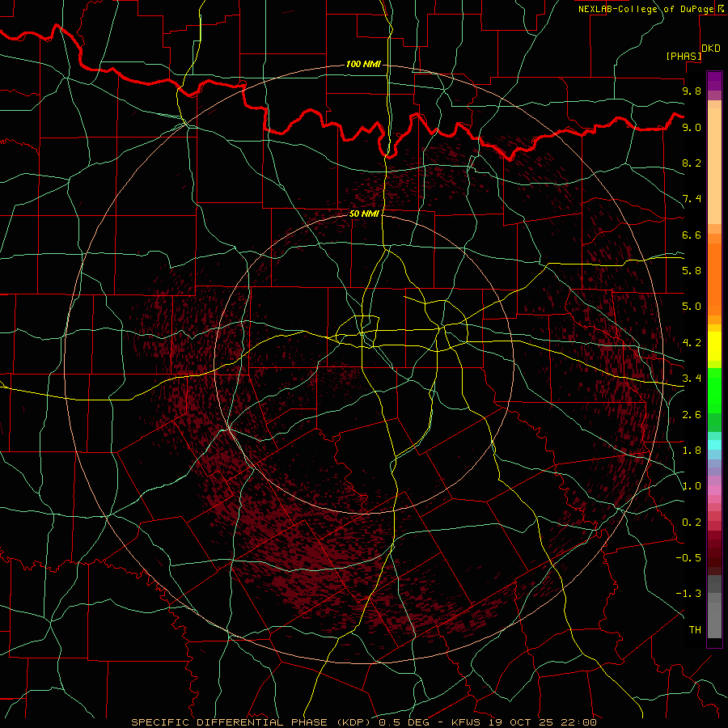Click the Specific Differential Phase caption text
The image size is (728, 728).
(x=363, y=722)
